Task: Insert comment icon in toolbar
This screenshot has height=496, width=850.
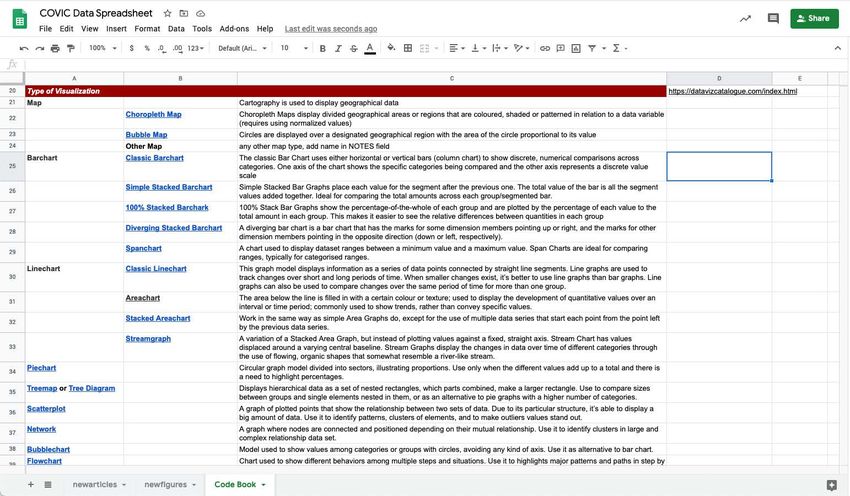Action: click(x=561, y=48)
